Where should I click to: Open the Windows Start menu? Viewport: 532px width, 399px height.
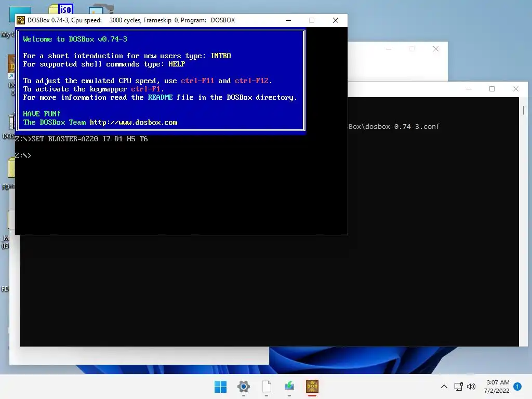pyautogui.click(x=220, y=387)
